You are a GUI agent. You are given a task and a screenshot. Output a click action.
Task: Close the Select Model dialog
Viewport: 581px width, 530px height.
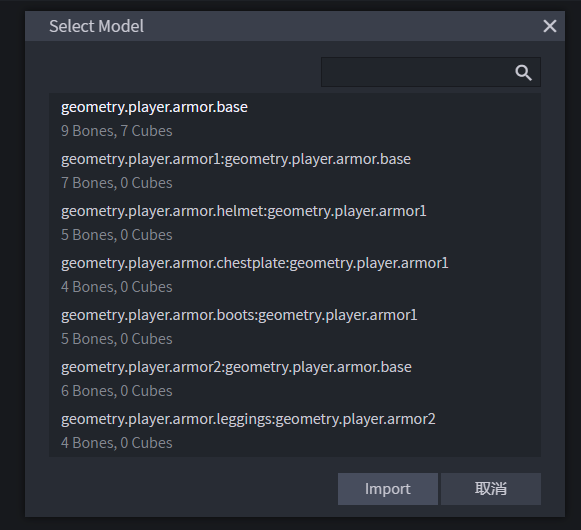coord(550,26)
